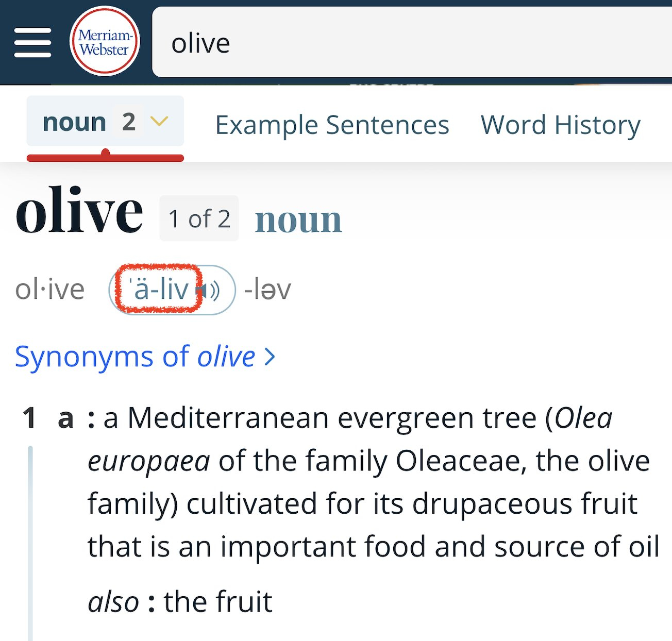Go to the Word History section

click(x=560, y=125)
